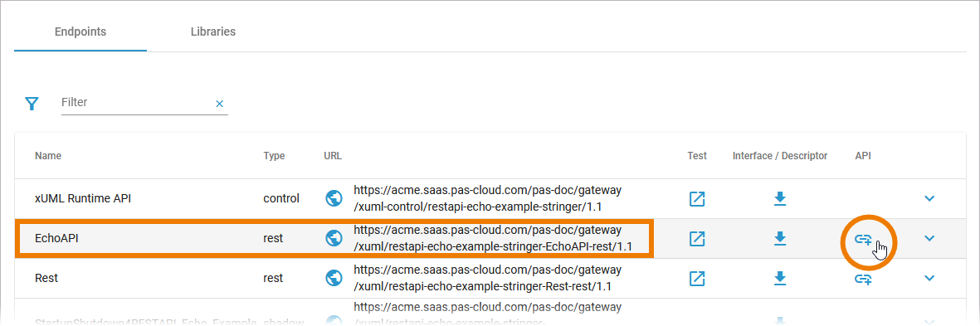Switch to the Libraries tab

click(213, 32)
